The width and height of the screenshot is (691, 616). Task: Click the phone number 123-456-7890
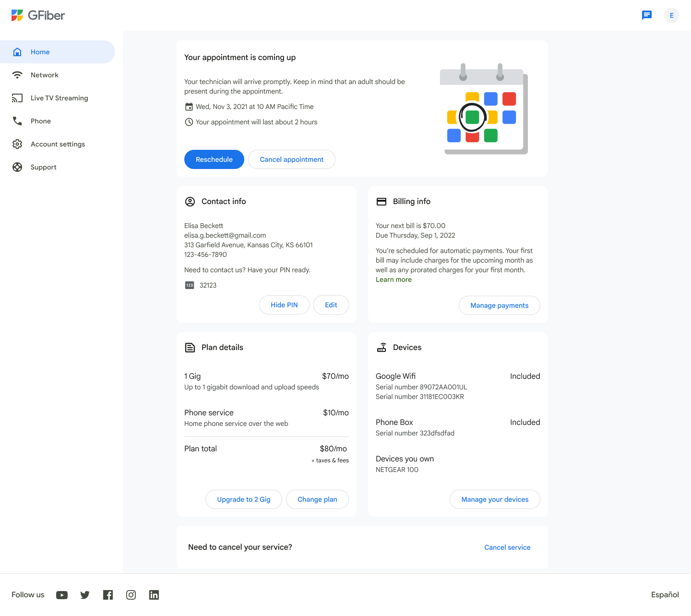pyautogui.click(x=205, y=254)
